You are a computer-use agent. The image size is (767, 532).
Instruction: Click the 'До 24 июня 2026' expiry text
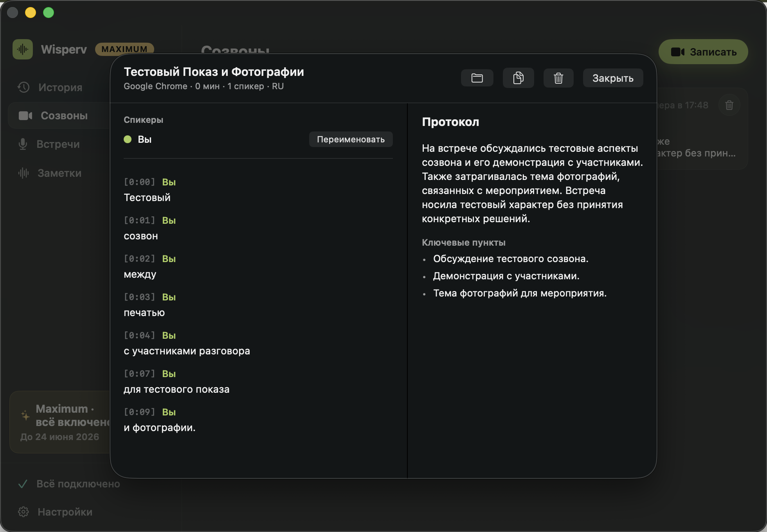pyautogui.click(x=59, y=437)
